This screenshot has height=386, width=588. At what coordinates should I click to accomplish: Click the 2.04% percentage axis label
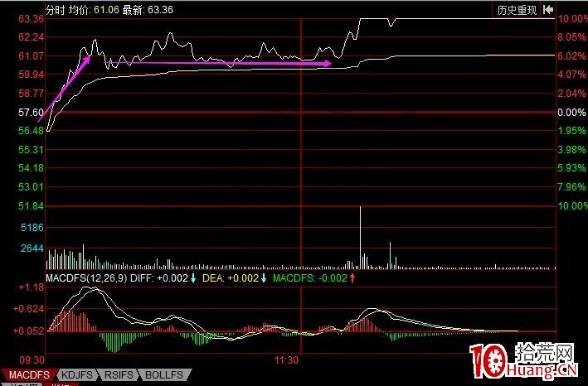tap(572, 94)
